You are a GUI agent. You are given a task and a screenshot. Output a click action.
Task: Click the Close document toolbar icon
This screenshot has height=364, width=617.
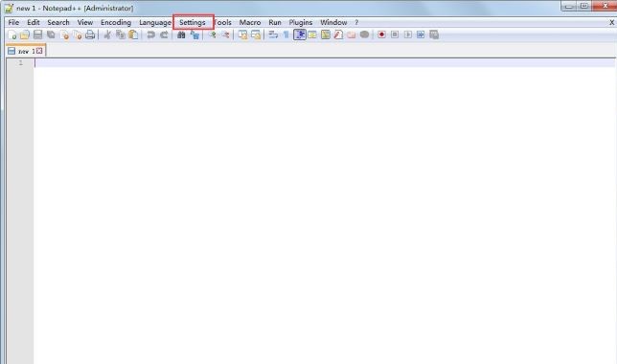64,34
